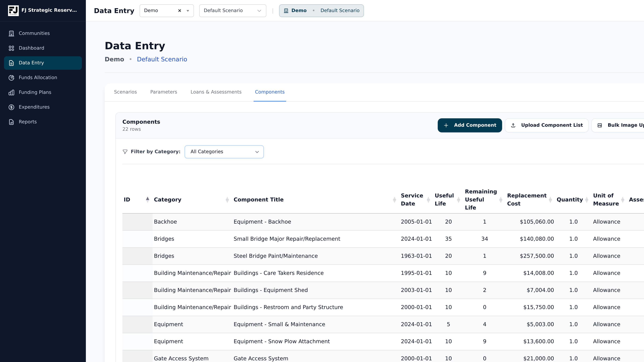
Task: Follow the blue Default Scenario link
Action: click(x=162, y=59)
